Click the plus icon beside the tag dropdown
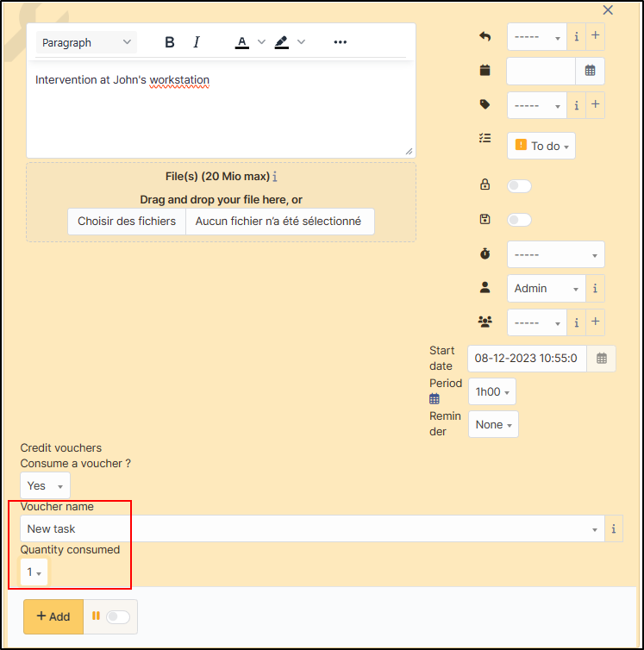Viewport: 644px width, 650px height. 595,105
